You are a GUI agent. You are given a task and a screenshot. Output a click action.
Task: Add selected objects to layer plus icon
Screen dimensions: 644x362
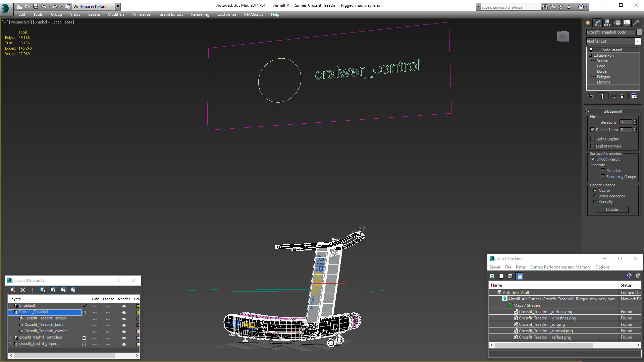pos(33,290)
